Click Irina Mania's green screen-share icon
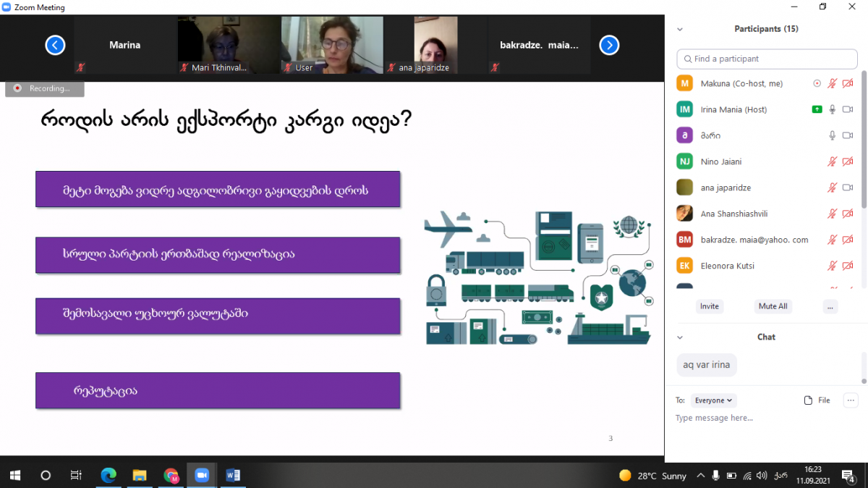 (x=817, y=109)
